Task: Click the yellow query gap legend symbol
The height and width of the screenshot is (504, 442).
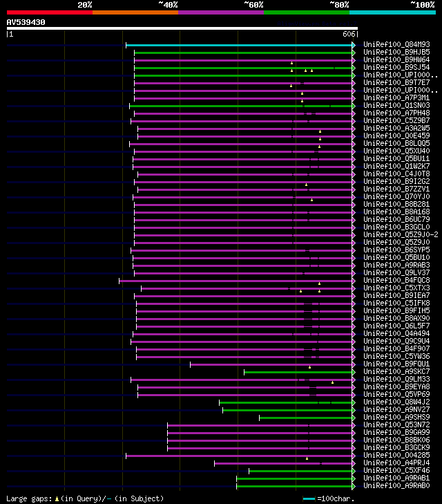Action: pyautogui.click(x=57, y=499)
